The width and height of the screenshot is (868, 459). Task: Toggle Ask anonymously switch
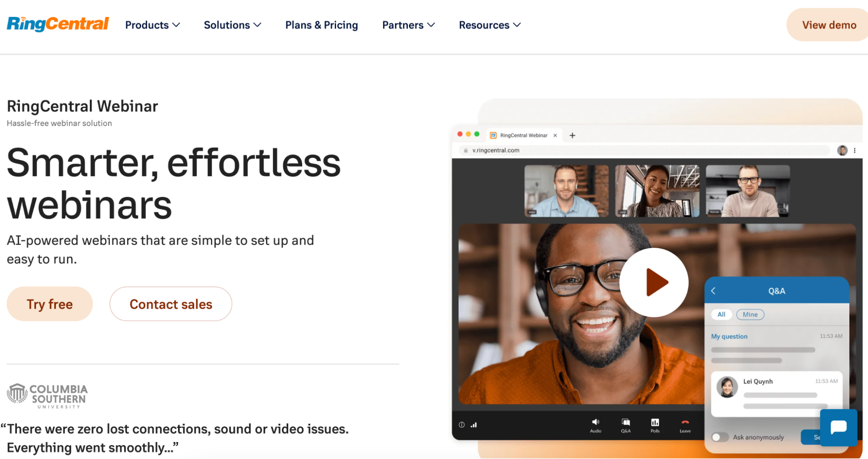[719, 437]
